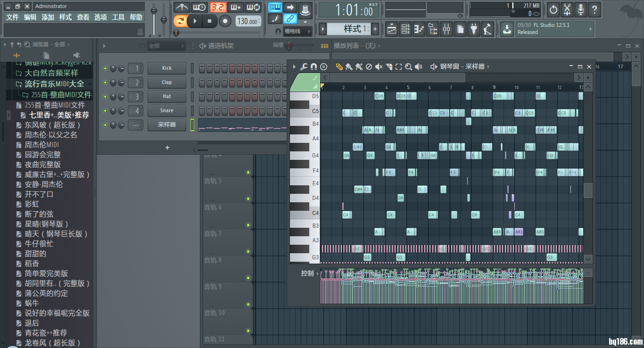The width and height of the screenshot is (644, 348).
Task: Click the download news icon
Action: click(x=506, y=29)
